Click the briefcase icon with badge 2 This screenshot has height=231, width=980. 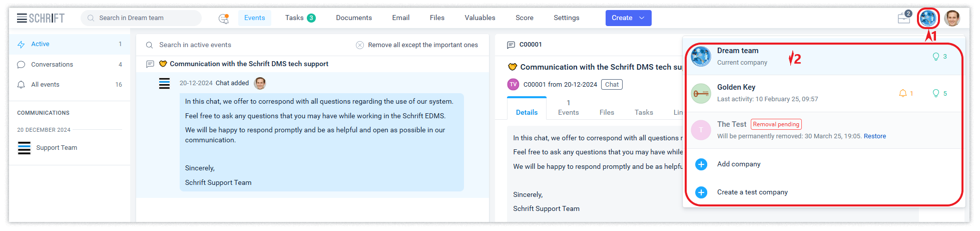903,19
